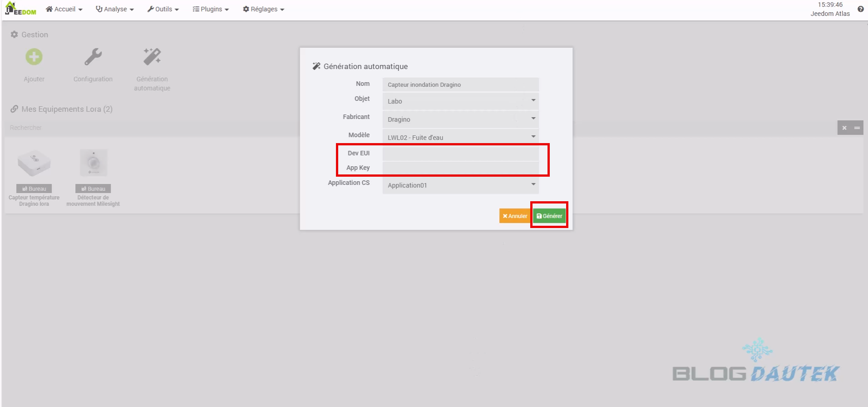Image resolution: width=868 pixels, height=407 pixels.
Task: Open the Modèle dropdown showing LWL02
Action: 460,137
